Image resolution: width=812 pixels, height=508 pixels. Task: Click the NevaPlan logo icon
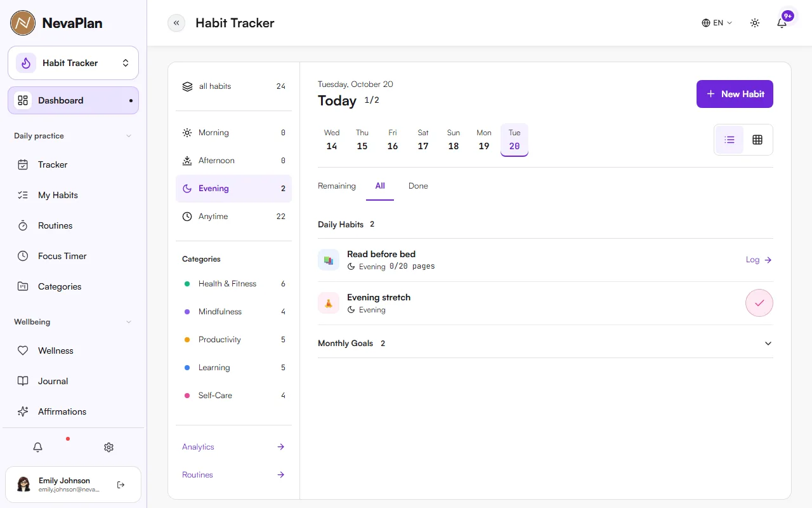point(23,23)
